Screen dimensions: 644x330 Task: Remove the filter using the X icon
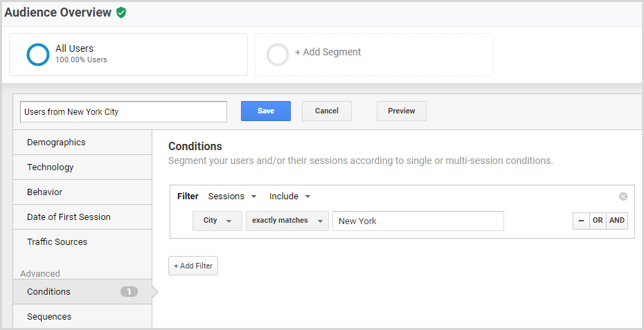(x=623, y=196)
